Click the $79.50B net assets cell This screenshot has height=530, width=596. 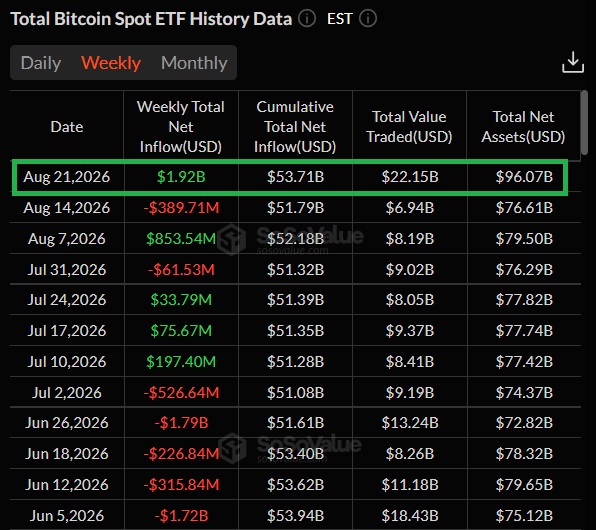524,239
